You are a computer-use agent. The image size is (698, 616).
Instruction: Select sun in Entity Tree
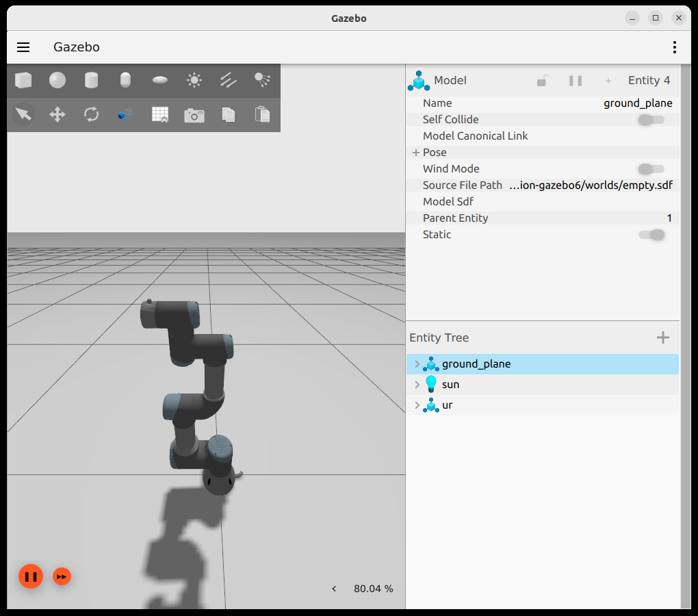click(543, 385)
